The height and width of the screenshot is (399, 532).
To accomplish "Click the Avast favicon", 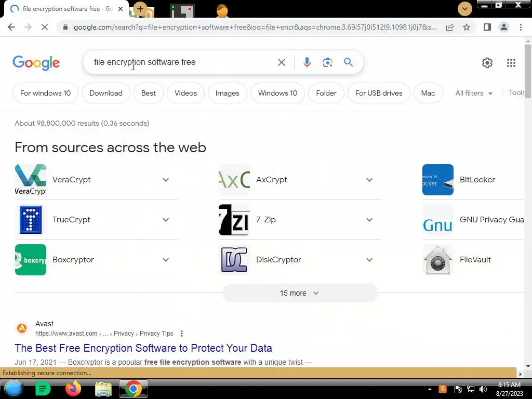I will coord(22,328).
